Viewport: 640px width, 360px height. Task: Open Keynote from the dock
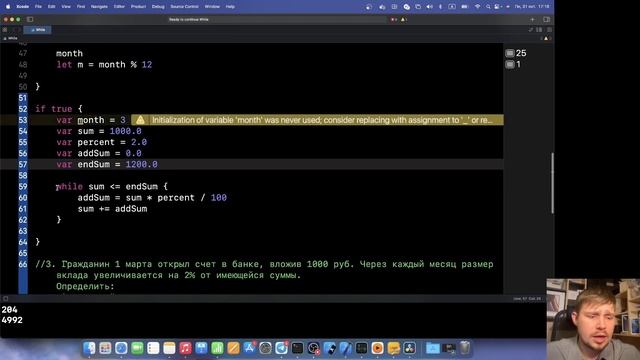[x=201, y=348]
